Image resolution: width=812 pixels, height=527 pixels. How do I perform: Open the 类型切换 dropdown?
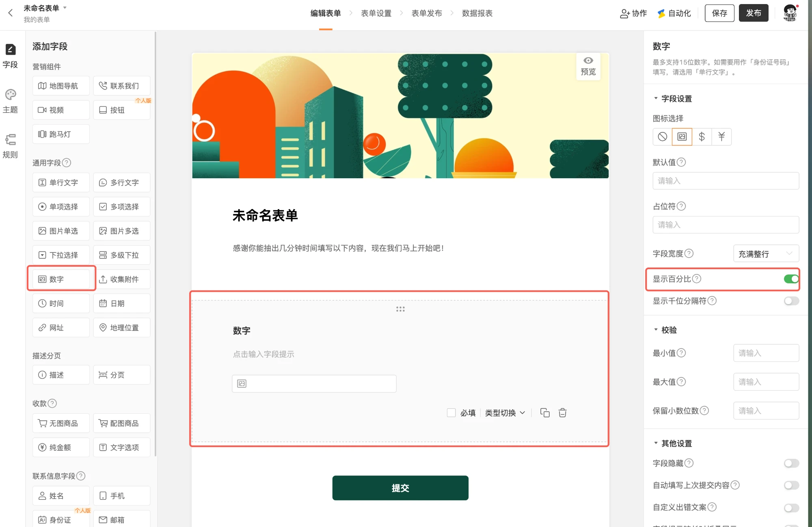pos(505,413)
